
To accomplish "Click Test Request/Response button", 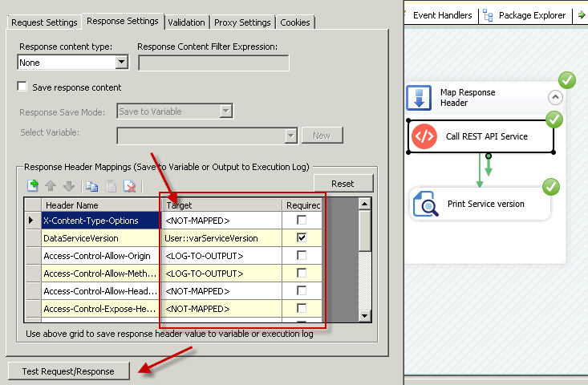I will pyautogui.click(x=69, y=371).
